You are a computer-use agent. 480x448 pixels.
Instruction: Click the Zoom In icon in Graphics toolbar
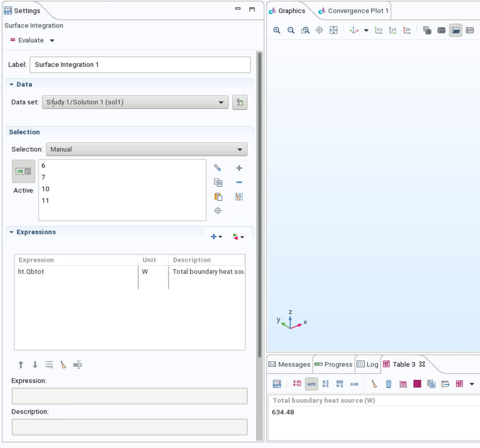pyautogui.click(x=277, y=30)
